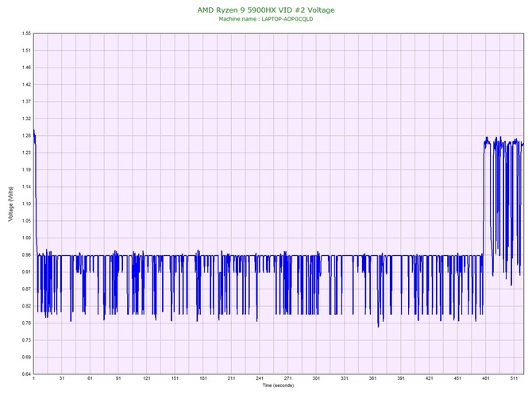Click the 0.91 voltage axis value
Image resolution: width=532 pixels, height=399 pixels.
[26, 272]
